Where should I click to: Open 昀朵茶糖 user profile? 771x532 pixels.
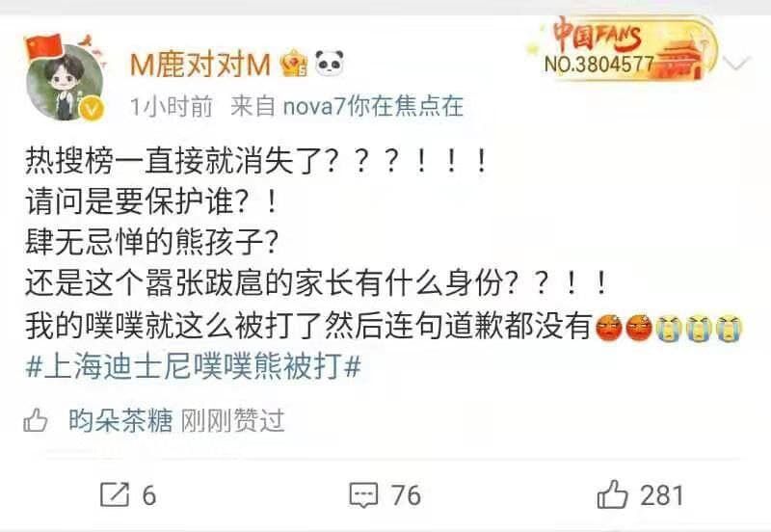pos(120,421)
